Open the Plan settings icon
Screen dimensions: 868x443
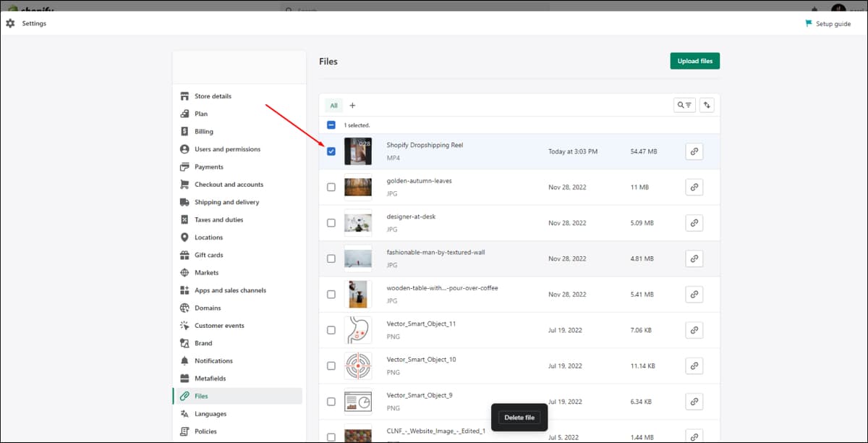(184, 114)
